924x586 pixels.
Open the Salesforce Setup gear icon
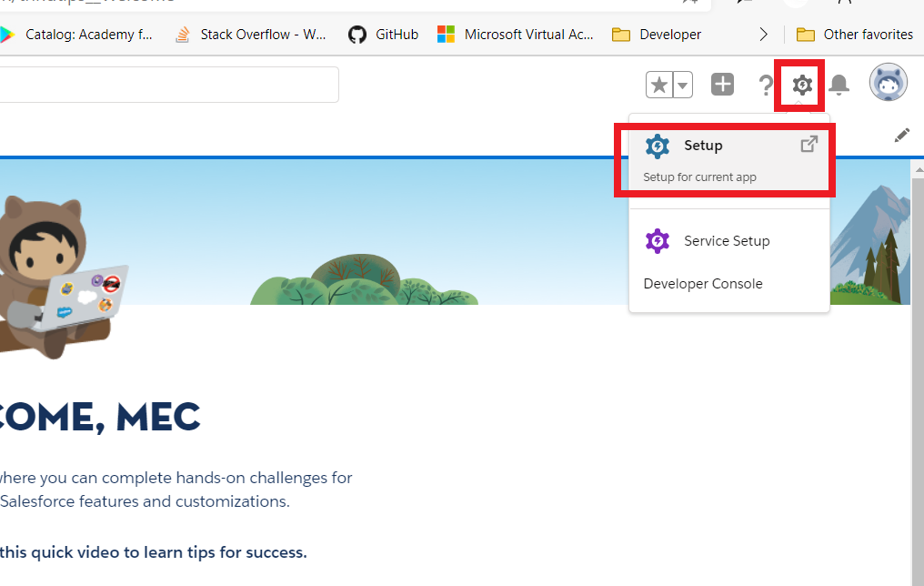(800, 85)
